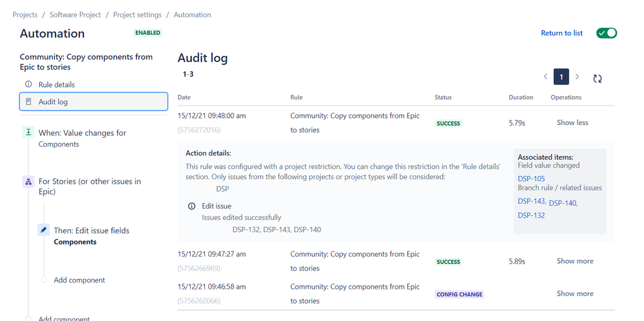Open When: Value changes for Components step
644x321 pixels.
[82, 139]
